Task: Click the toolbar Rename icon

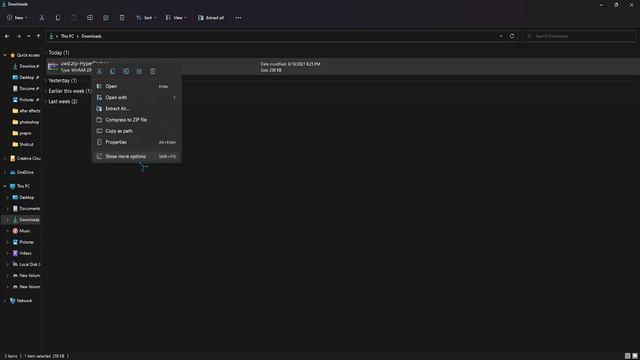Action: point(90,18)
